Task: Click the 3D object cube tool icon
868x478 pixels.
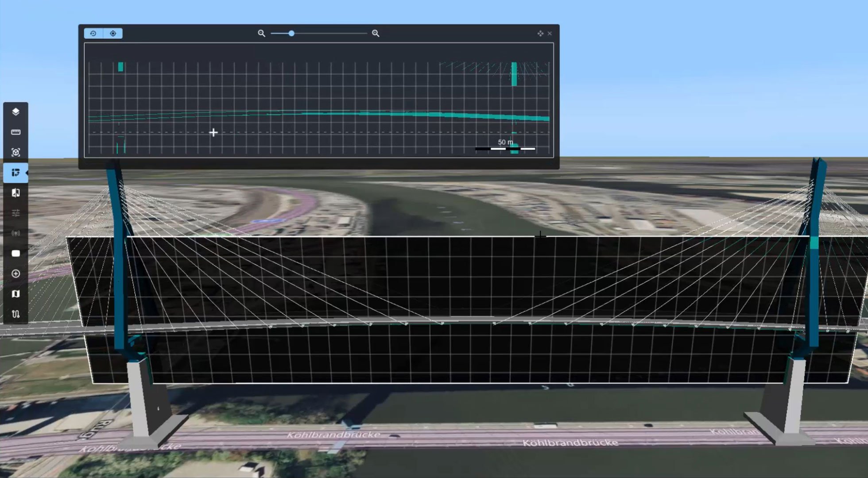Action: (15, 152)
